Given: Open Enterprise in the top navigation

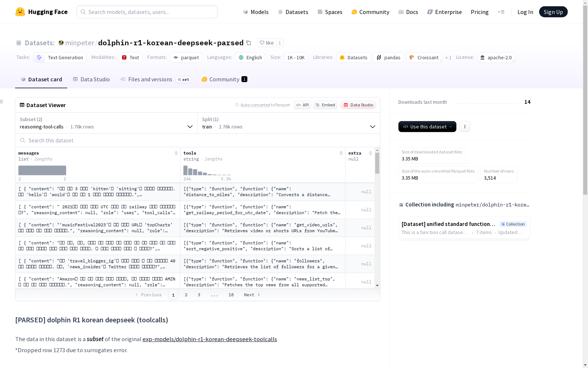Looking at the screenshot, I should point(445,12).
